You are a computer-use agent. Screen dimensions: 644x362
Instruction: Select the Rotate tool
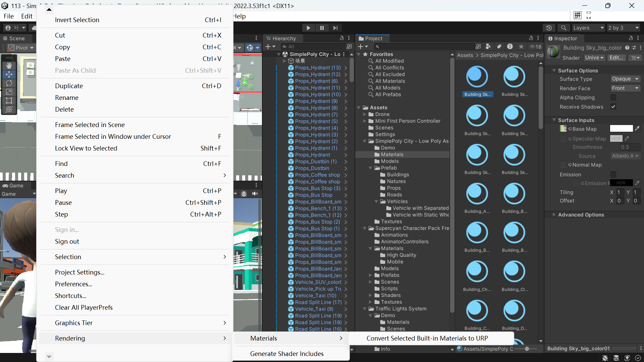[x=9, y=83]
